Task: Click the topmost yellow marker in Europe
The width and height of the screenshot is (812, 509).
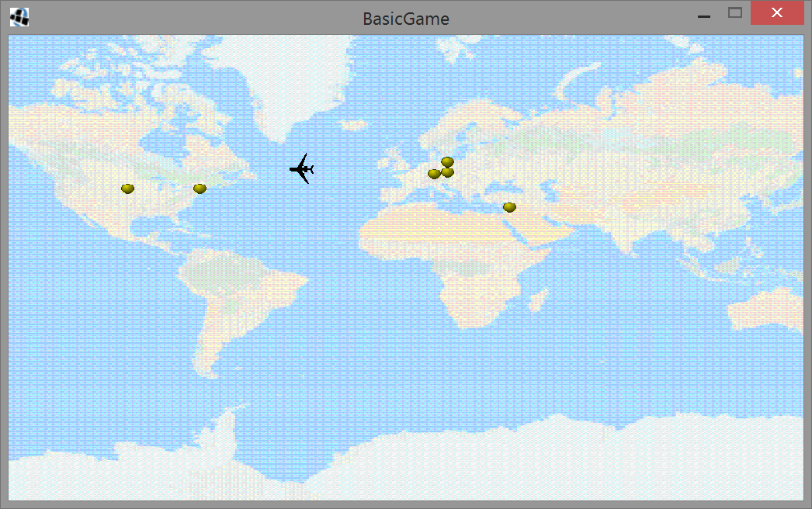Action: point(447,162)
